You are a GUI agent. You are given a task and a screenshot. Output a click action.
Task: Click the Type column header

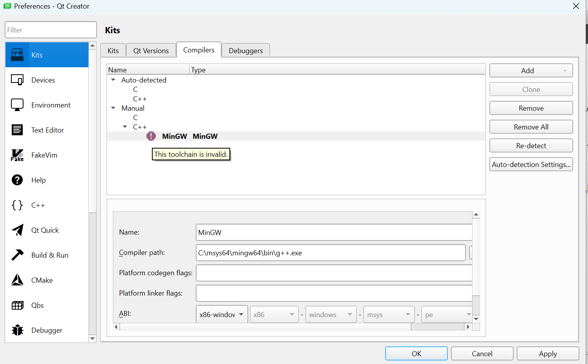tap(337, 70)
